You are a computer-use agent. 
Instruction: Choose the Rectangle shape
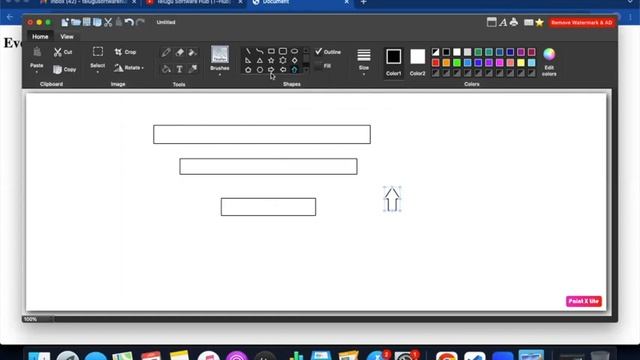pos(271,51)
